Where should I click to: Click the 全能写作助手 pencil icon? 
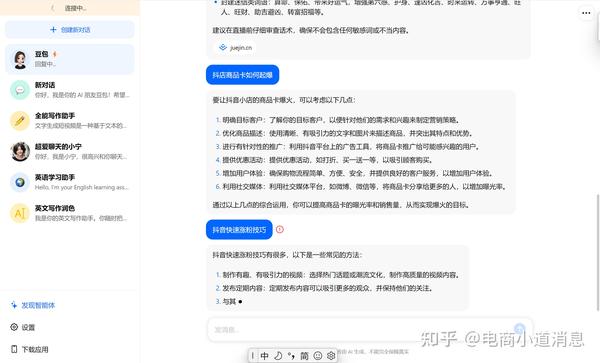pos(20,120)
